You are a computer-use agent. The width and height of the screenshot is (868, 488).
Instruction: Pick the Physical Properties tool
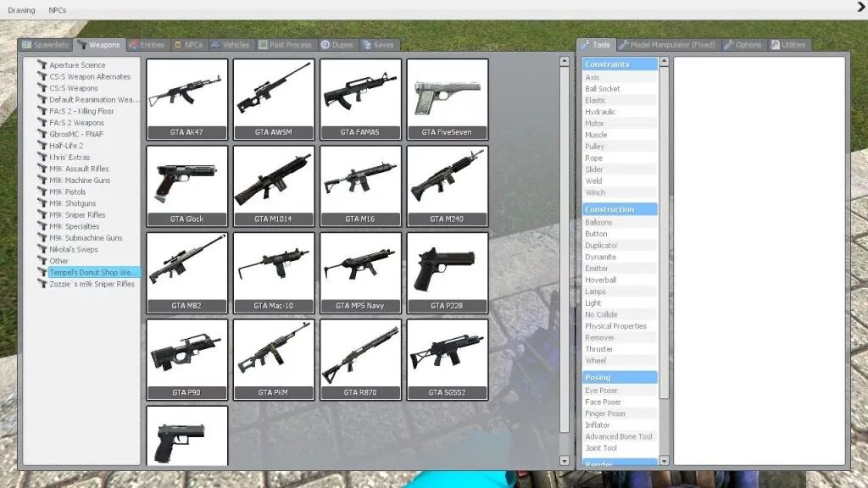click(620, 326)
